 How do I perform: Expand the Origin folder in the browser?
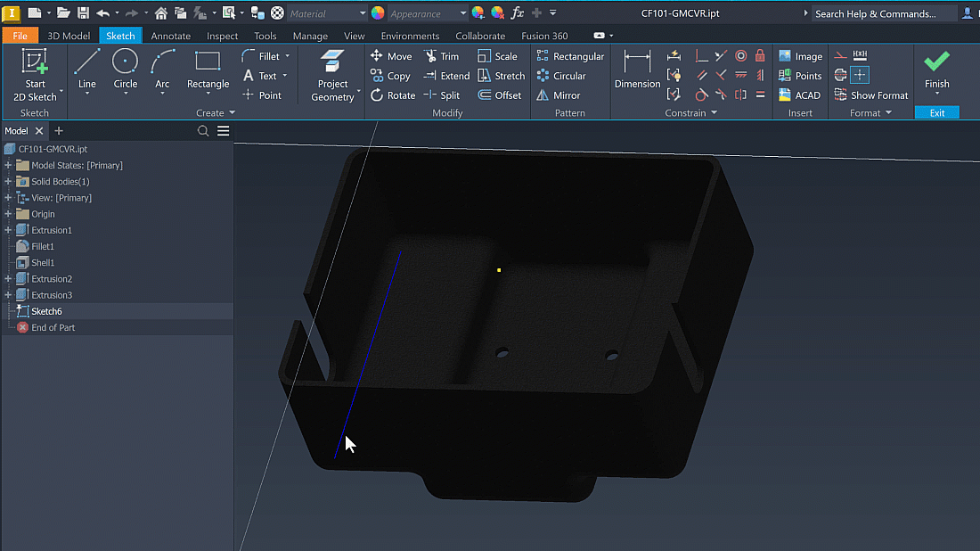(x=8, y=214)
